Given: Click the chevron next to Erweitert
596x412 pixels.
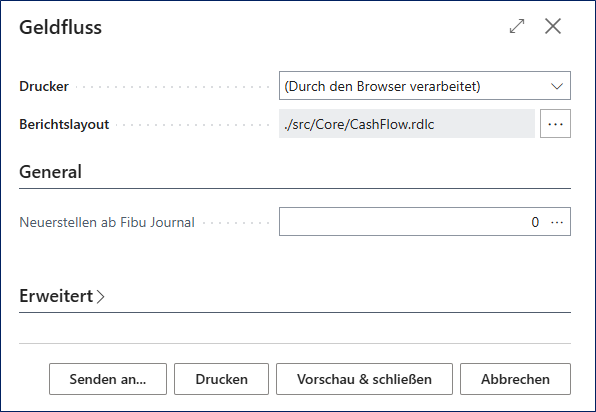Looking at the screenshot, I should click(100, 297).
